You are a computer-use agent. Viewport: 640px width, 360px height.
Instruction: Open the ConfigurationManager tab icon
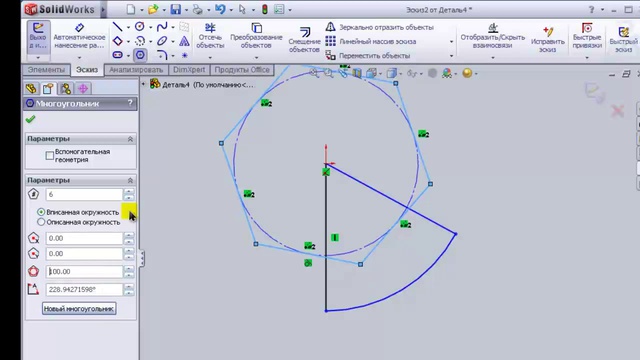point(65,88)
